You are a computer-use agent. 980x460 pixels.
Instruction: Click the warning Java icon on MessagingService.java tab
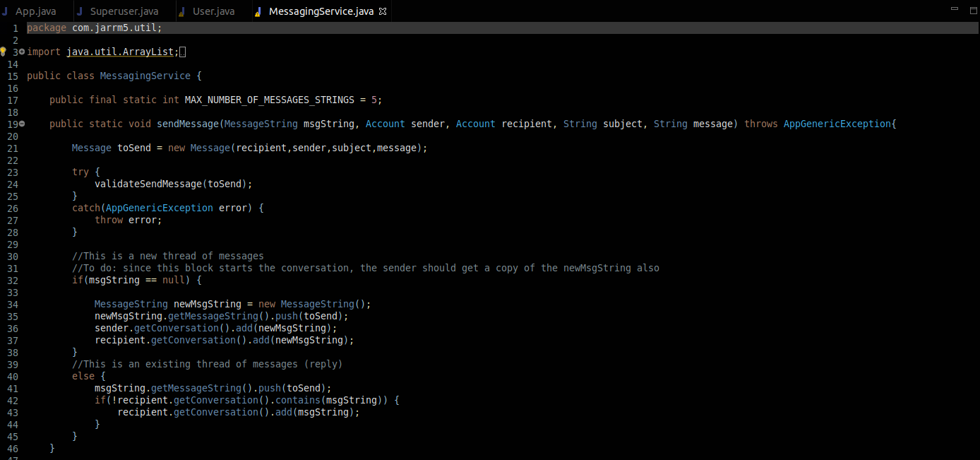coord(258,12)
